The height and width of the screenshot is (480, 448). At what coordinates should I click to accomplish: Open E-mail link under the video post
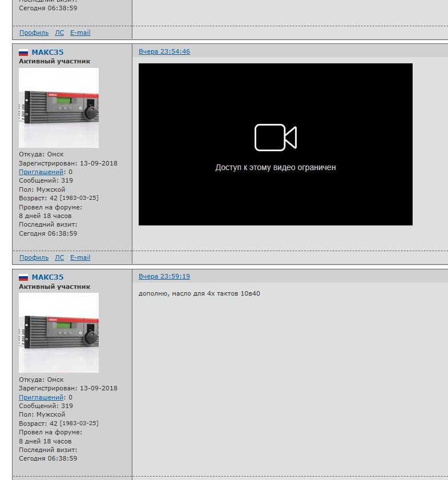[80, 258]
